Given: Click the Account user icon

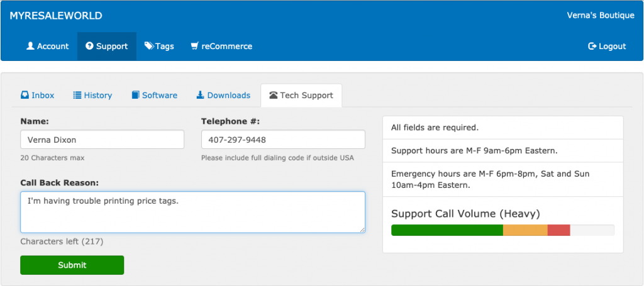Looking at the screenshot, I should coord(30,47).
